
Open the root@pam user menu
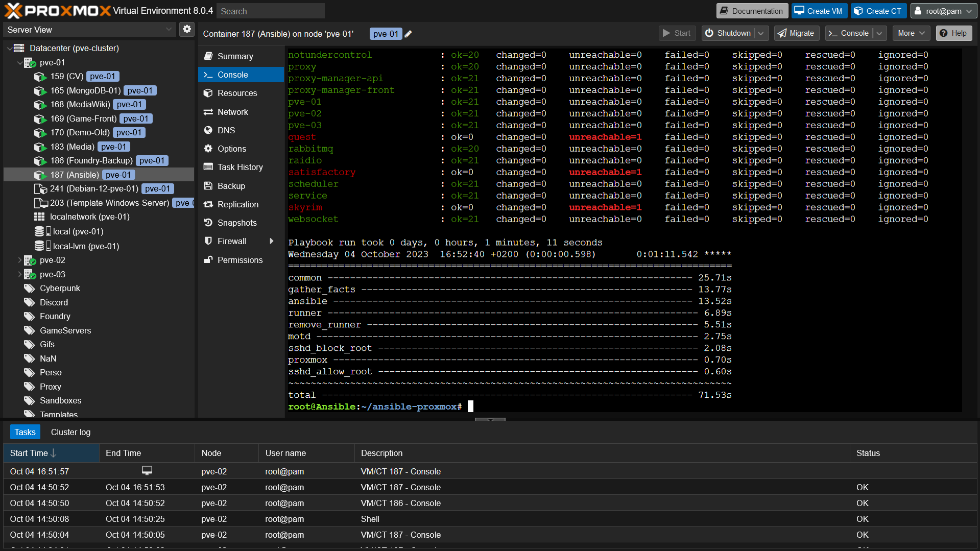pyautogui.click(x=944, y=11)
